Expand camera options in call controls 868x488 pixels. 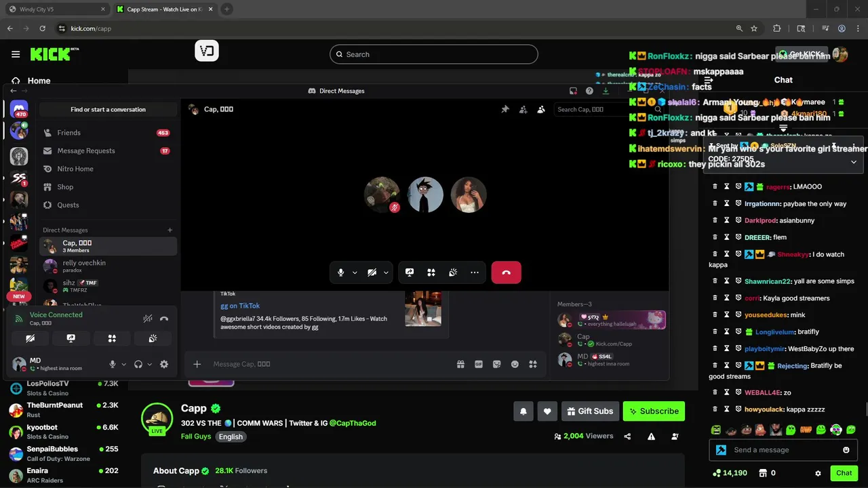pyautogui.click(x=386, y=272)
